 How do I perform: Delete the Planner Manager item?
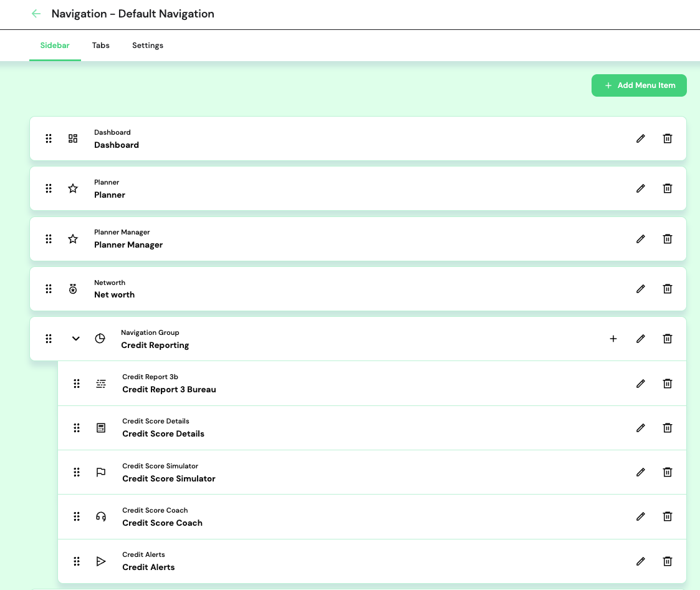(668, 239)
